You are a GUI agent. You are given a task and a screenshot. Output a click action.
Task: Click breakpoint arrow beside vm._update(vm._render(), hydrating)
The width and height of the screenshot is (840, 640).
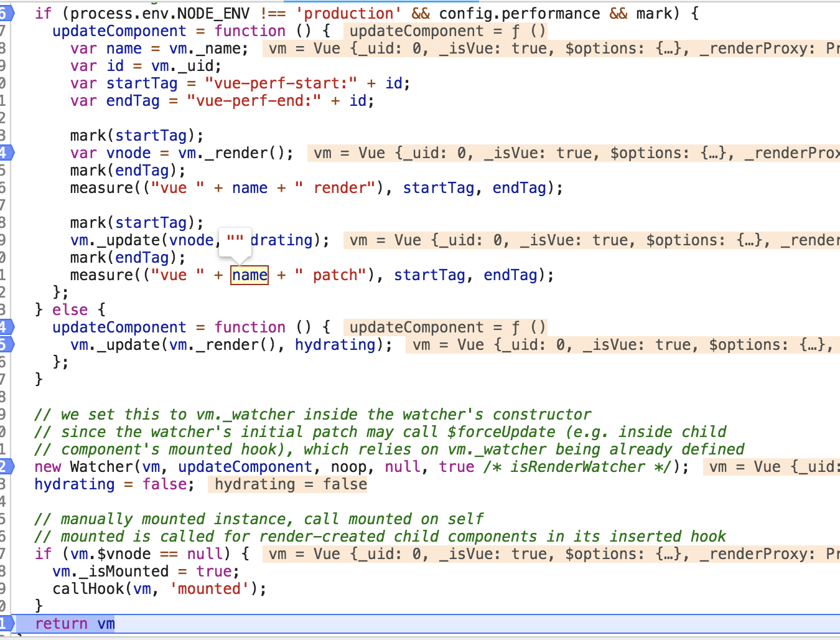tap(5, 344)
